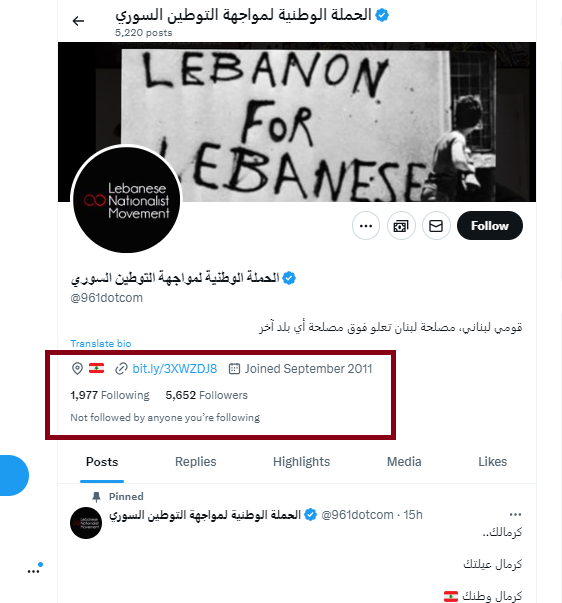The image size is (562, 603).
Task: Open the Media tab
Action: tap(404, 461)
